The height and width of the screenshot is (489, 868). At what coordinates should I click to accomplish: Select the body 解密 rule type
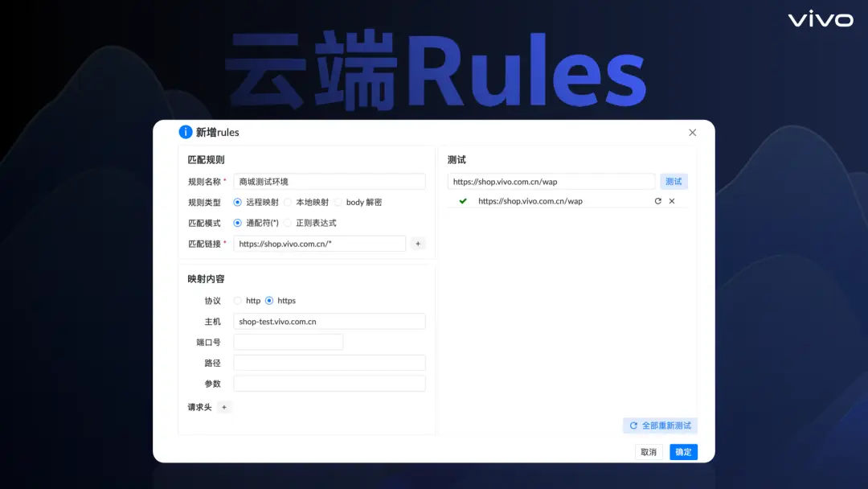tap(338, 202)
